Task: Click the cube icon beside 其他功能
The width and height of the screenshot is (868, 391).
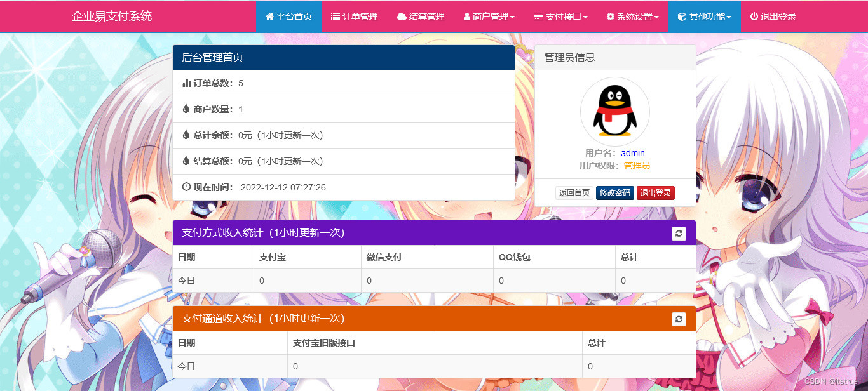Action: click(682, 17)
